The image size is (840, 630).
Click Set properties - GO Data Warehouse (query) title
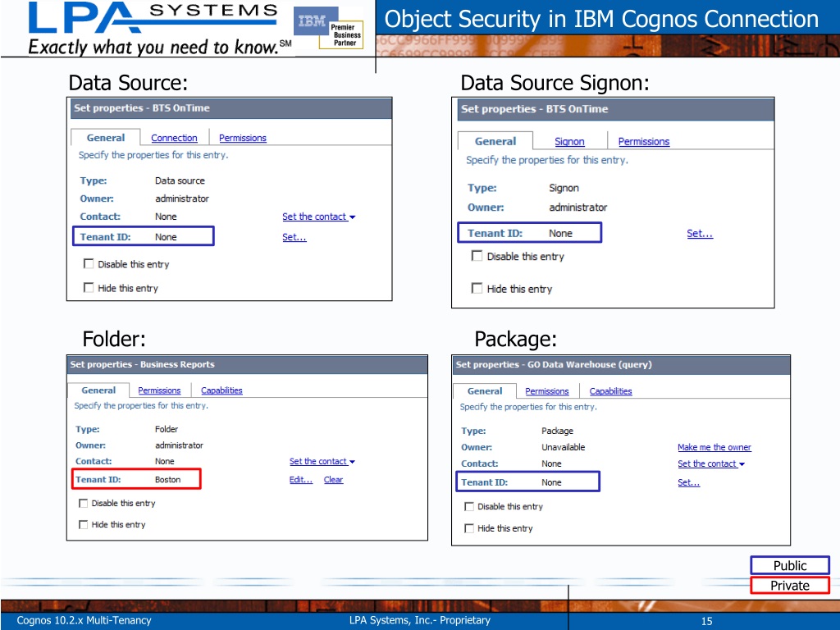(x=554, y=364)
